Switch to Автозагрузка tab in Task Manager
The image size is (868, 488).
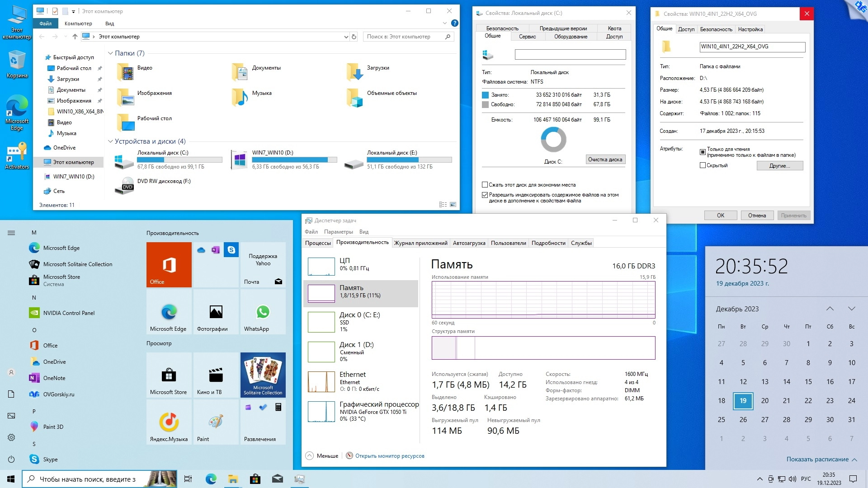click(469, 243)
